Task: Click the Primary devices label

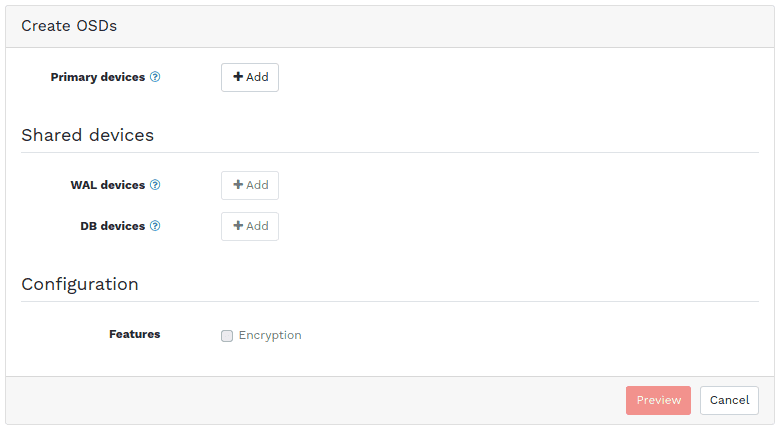Action: tap(98, 77)
